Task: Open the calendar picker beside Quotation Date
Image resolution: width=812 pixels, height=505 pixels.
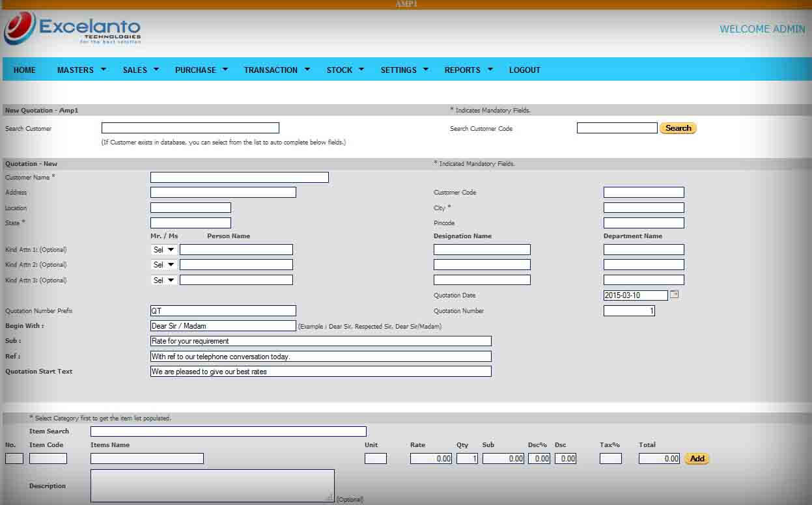Action: (x=675, y=295)
